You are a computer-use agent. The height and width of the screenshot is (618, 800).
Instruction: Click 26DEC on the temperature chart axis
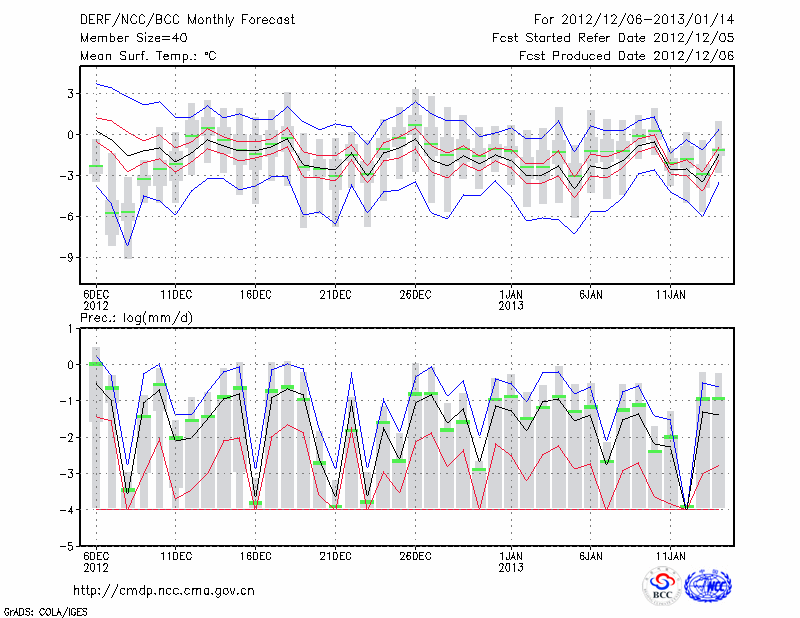tap(415, 294)
